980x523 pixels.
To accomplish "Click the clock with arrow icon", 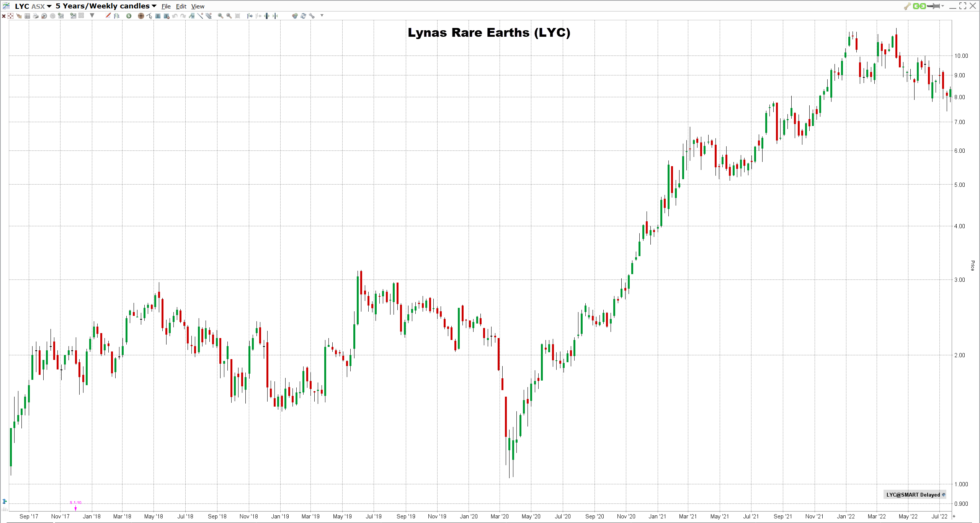I will pyautogui.click(x=44, y=16).
